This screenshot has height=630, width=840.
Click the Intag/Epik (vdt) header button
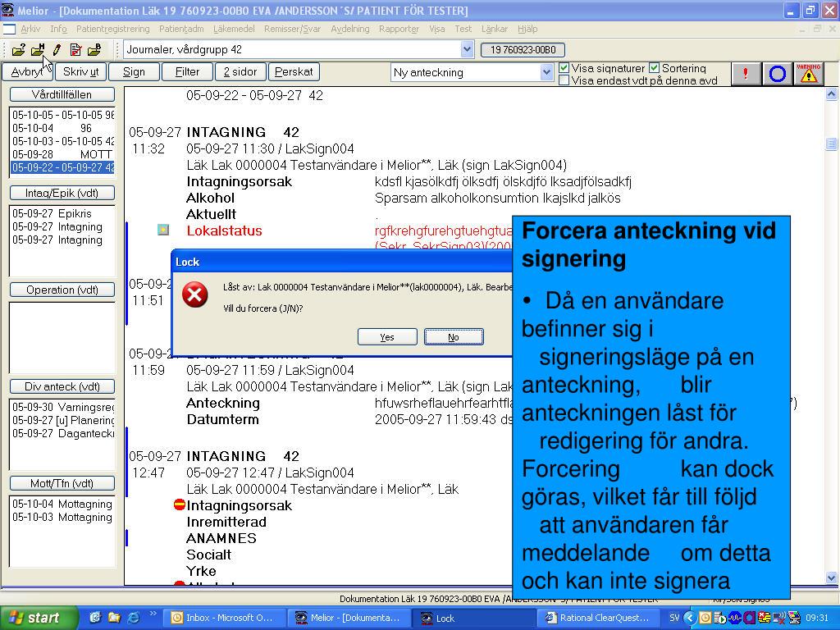pos(62,193)
